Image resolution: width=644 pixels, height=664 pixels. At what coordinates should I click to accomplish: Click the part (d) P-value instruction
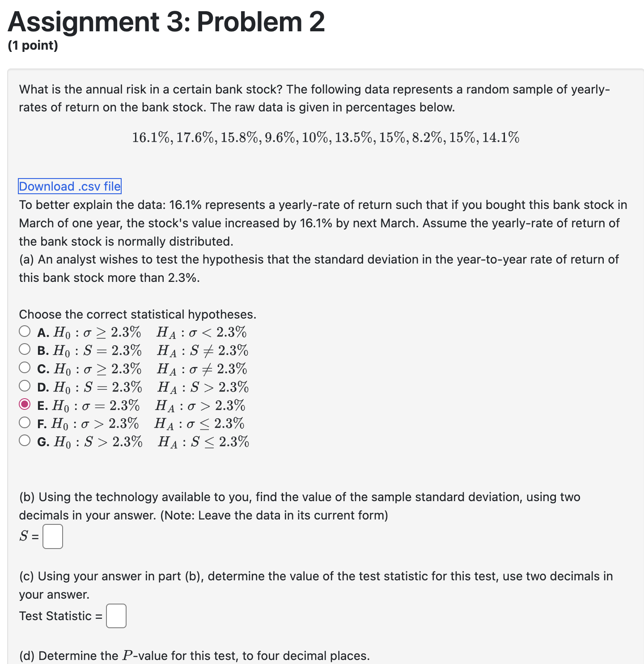click(194, 655)
